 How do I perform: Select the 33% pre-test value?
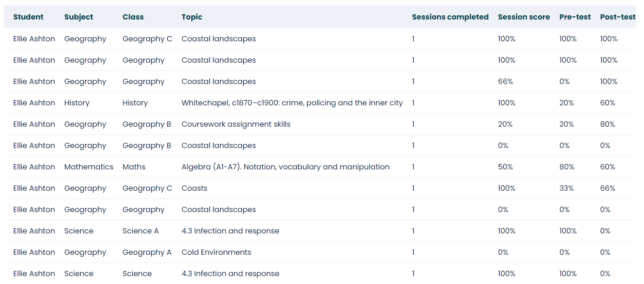coord(566,188)
